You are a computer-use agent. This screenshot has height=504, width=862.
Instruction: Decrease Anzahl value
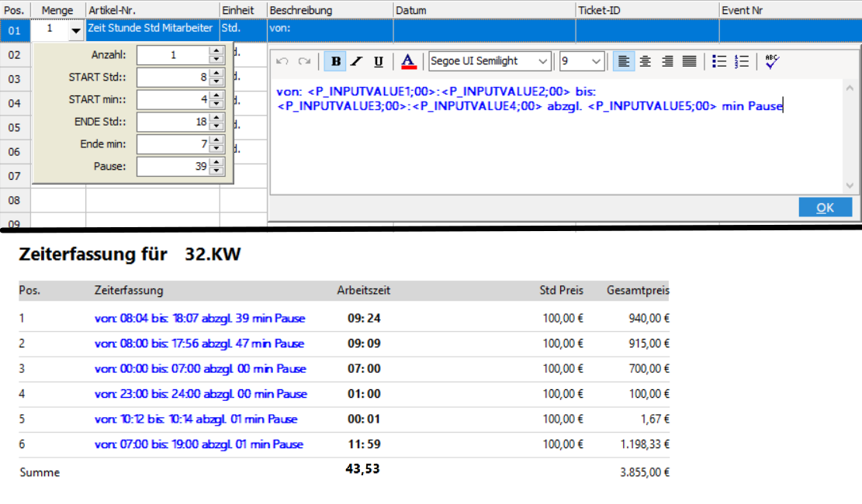pos(216,59)
